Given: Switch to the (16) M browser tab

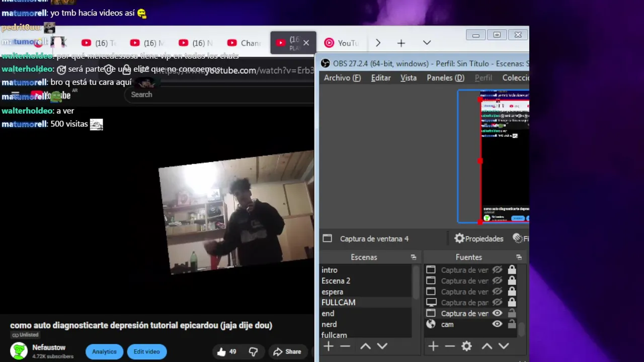Looking at the screenshot, I should tap(146, 43).
